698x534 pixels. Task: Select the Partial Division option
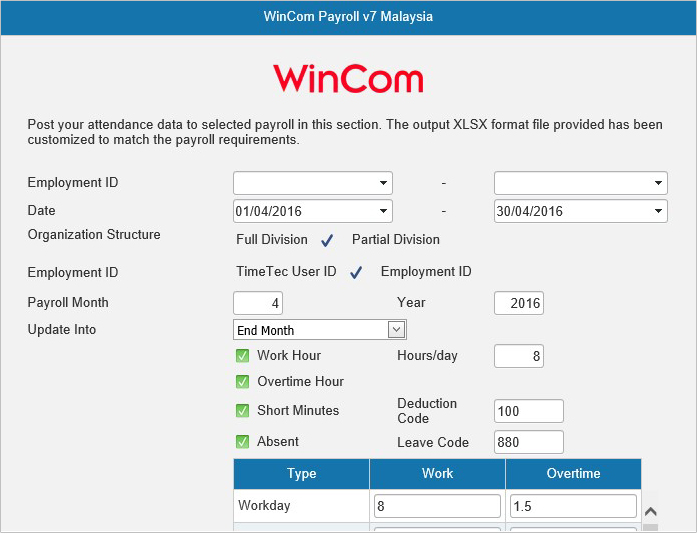click(x=395, y=240)
